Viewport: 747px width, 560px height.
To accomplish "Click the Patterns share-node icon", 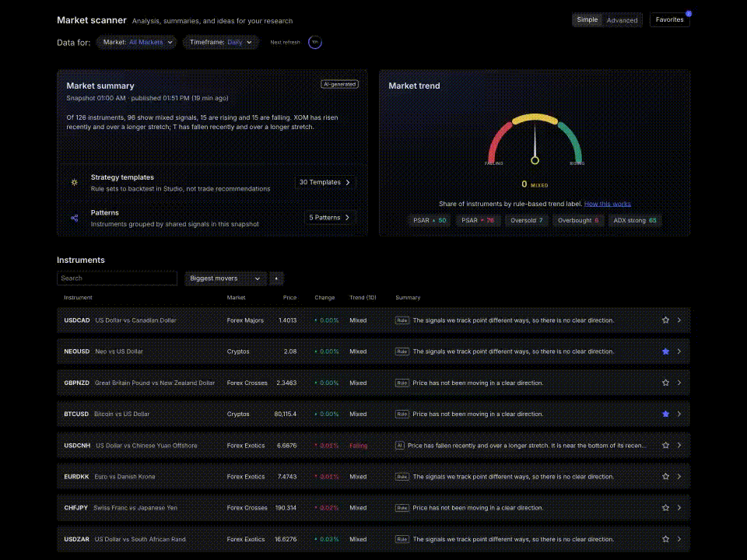I will coord(75,218).
